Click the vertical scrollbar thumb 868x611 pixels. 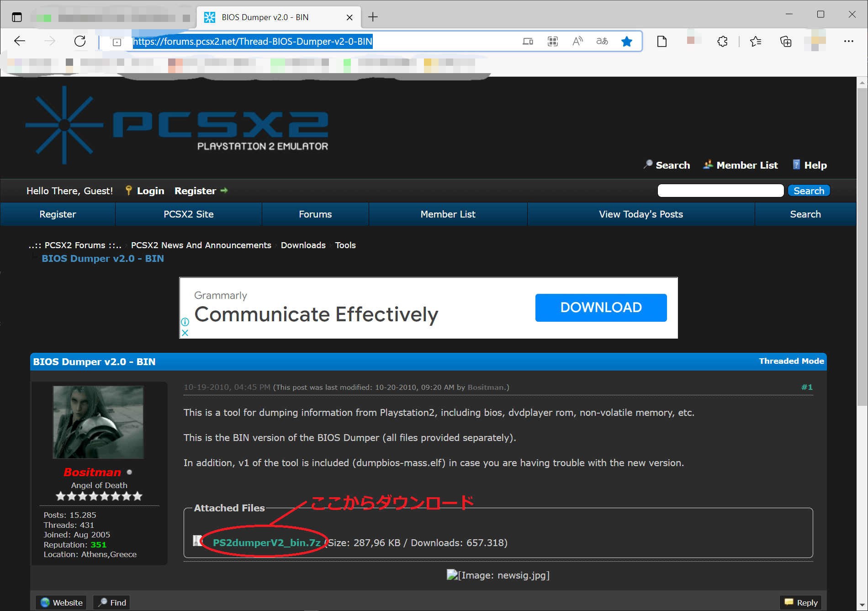coord(862,247)
